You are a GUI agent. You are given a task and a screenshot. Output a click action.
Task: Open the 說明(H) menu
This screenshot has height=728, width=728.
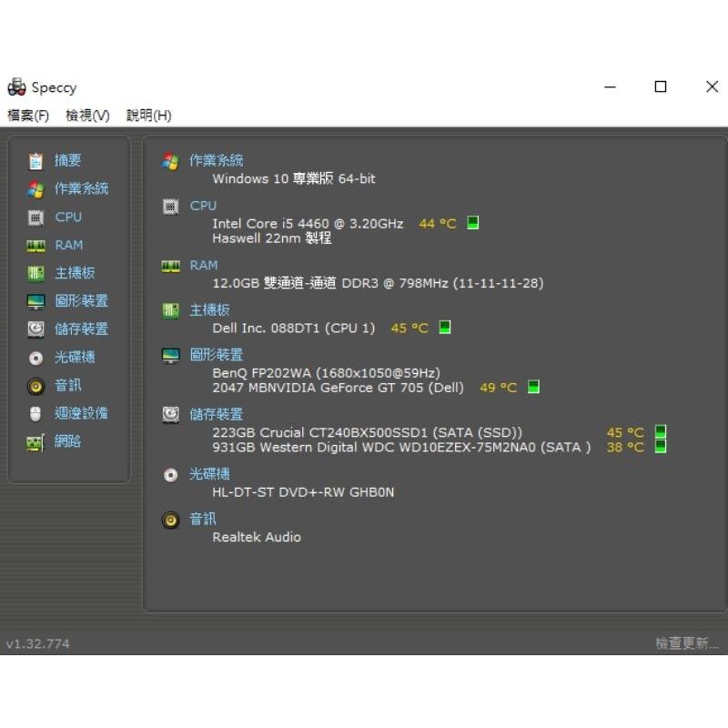click(148, 116)
